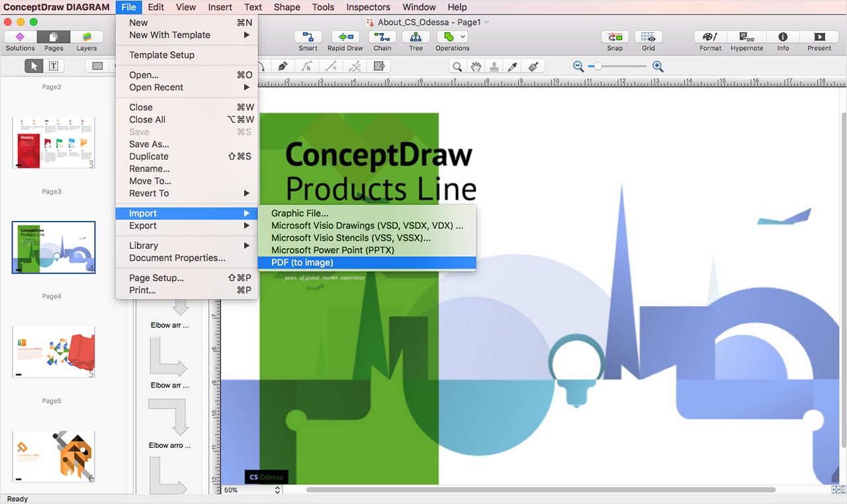Click Template Setup in File menu
The width and height of the screenshot is (847, 504).
[187, 55]
